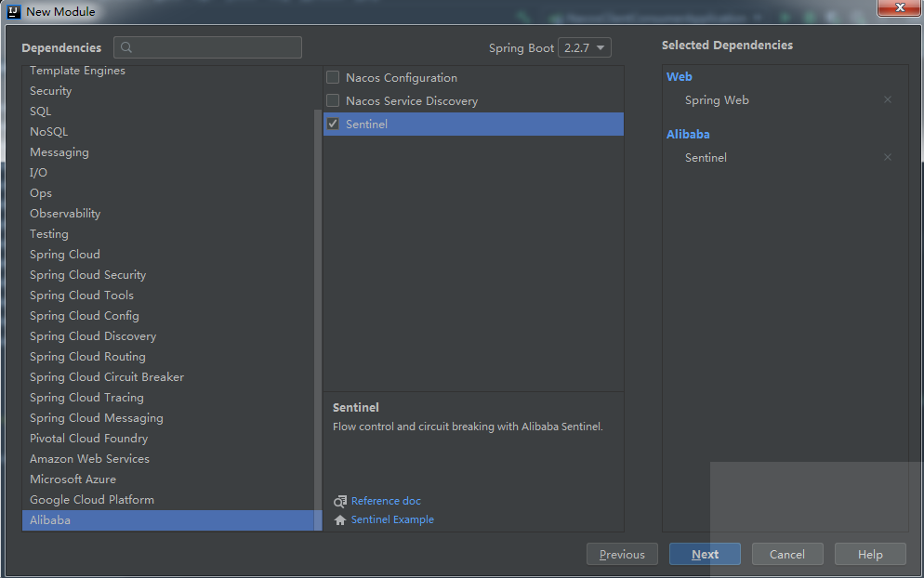The height and width of the screenshot is (578, 924).
Task: Enable Nacos Service Discovery checkbox
Action: (x=333, y=100)
